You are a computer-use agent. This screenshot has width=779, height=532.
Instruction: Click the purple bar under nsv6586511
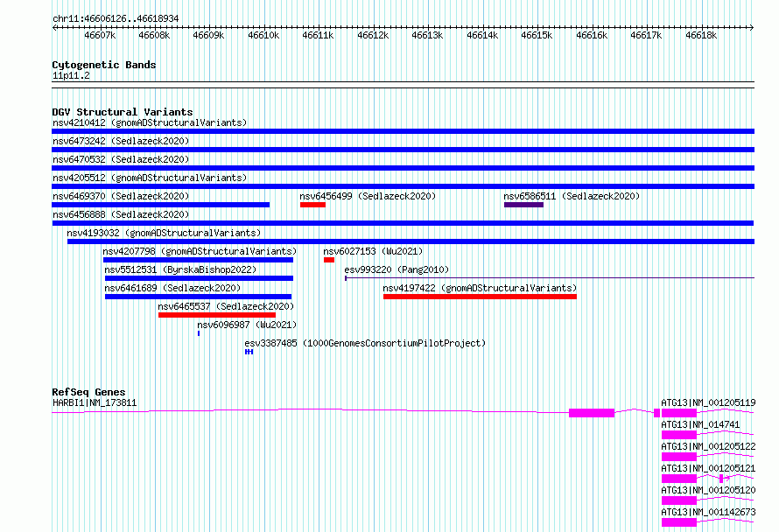[x=523, y=205]
